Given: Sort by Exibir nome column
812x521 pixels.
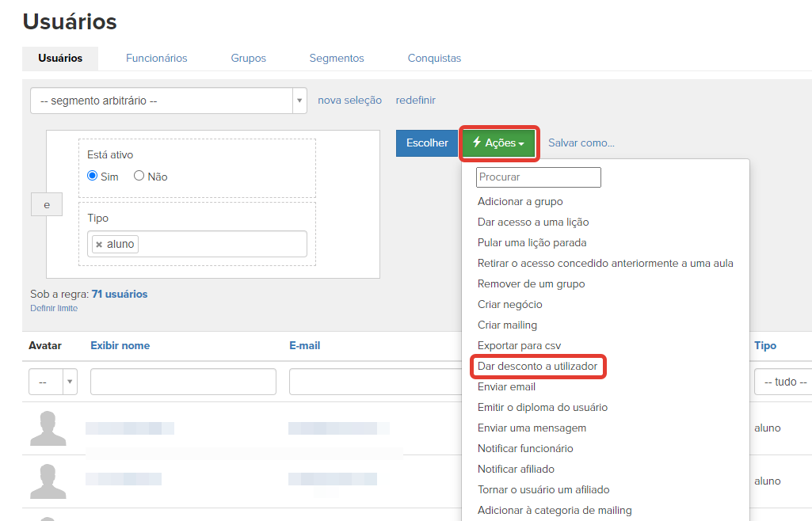Looking at the screenshot, I should 120,345.
